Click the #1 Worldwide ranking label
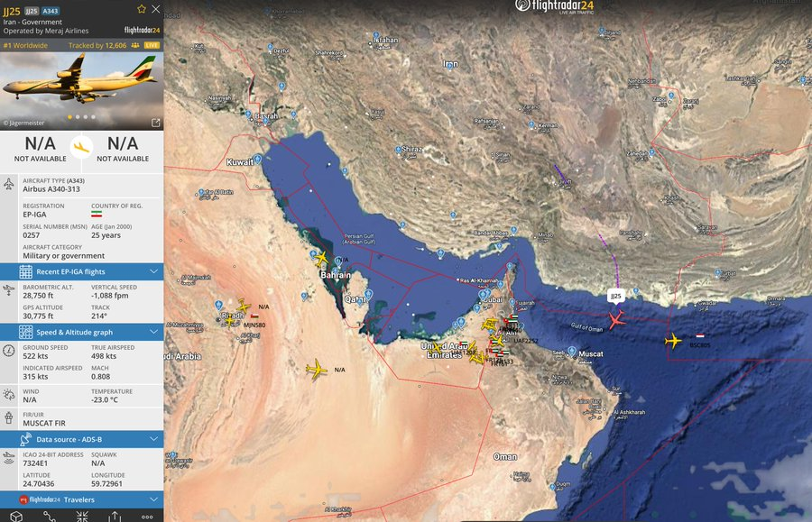Screen dimensions: 812x522 click(x=25, y=45)
